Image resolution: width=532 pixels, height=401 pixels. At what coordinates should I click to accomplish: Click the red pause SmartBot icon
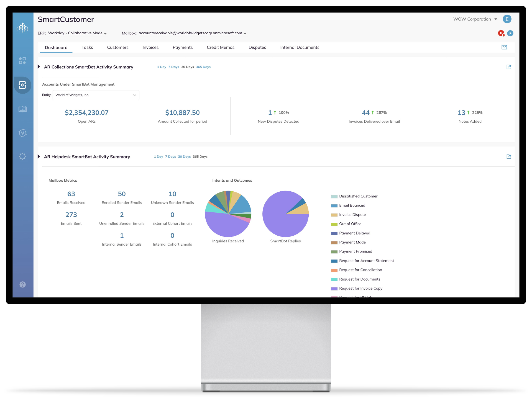coord(501,33)
